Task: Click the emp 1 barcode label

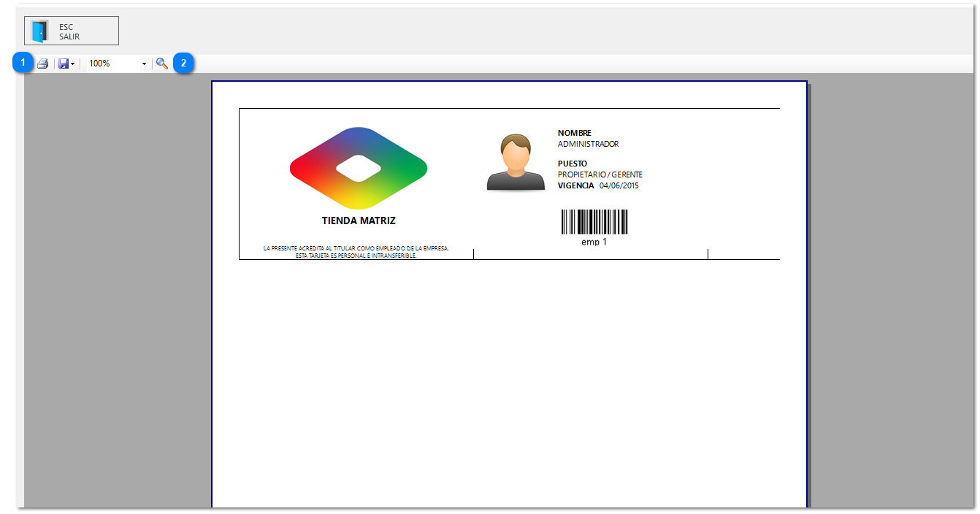Action: click(594, 242)
